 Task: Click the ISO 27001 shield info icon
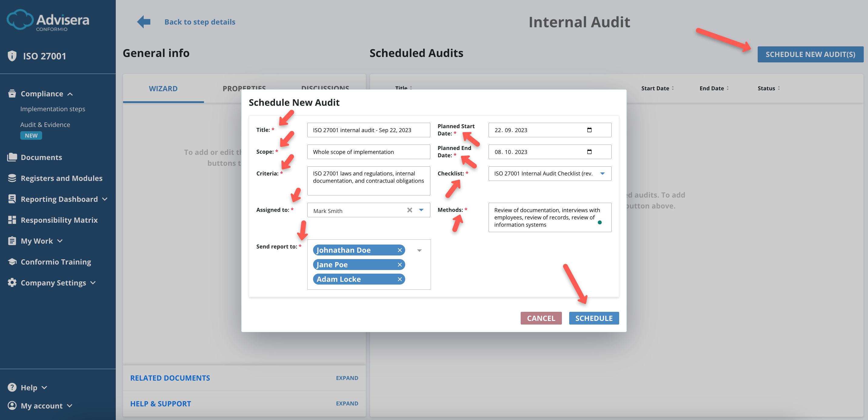(x=12, y=55)
